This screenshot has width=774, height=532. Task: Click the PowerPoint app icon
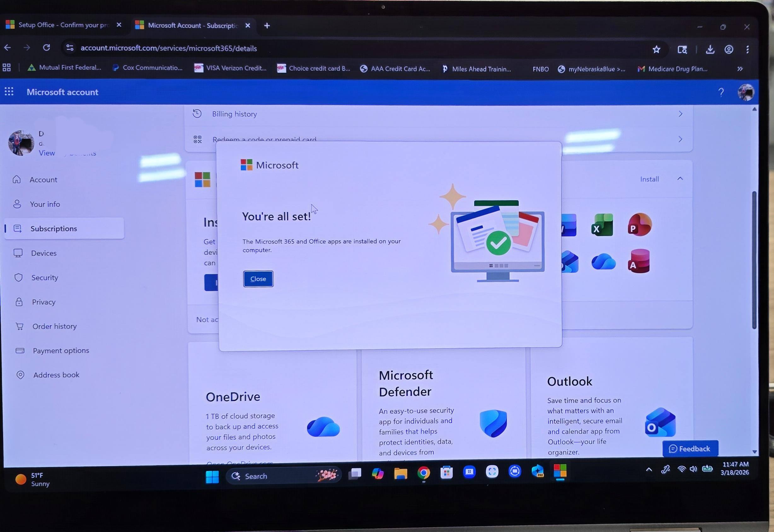pyautogui.click(x=639, y=225)
